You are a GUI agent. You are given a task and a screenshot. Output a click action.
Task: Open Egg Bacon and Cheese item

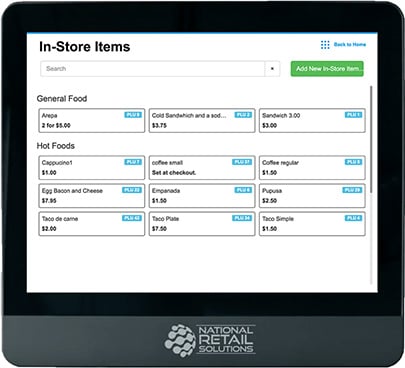[92, 196]
